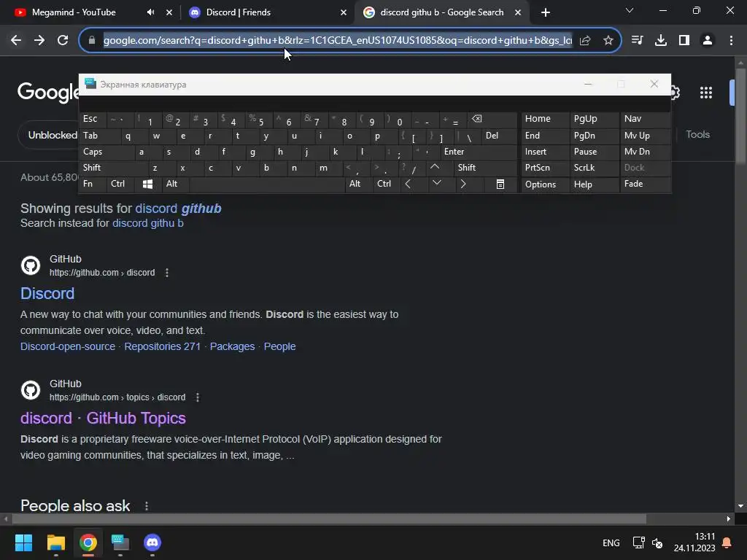Share this page via address bar icon
This screenshot has width=747, height=560.
point(585,41)
